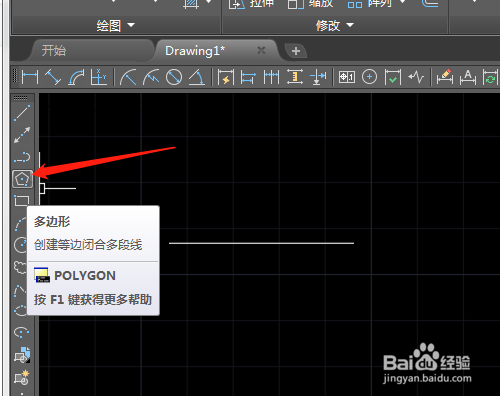Expand the 绘图 ribbon panel
The width and height of the screenshot is (500, 396).
click(116, 25)
